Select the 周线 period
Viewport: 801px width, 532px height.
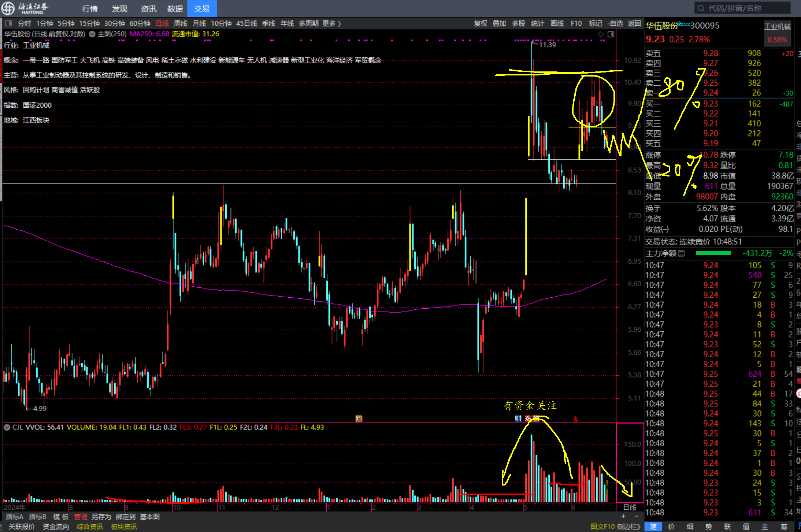tap(181, 23)
